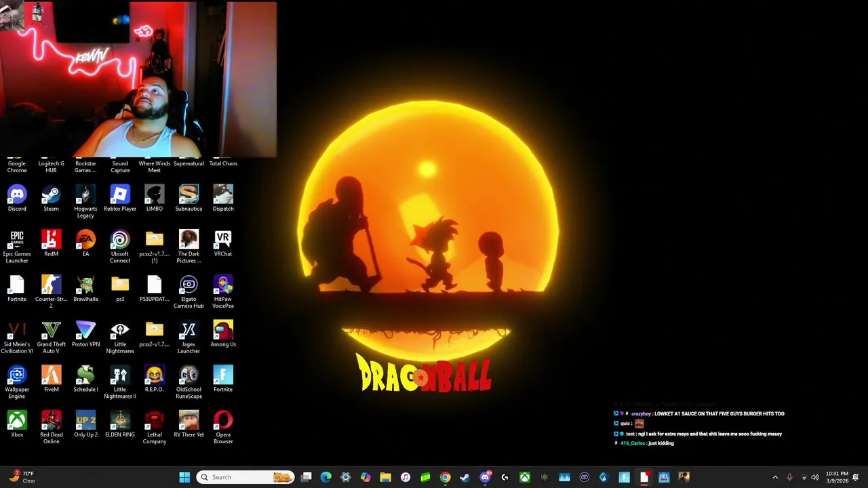Open Microsoft Edge from the taskbar

pyautogui.click(x=326, y=477)
